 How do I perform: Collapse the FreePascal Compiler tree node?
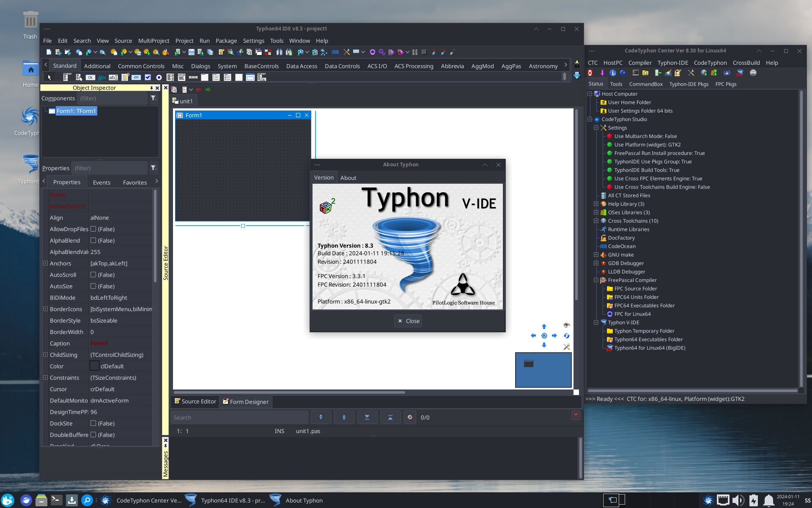tap(596, 280)
